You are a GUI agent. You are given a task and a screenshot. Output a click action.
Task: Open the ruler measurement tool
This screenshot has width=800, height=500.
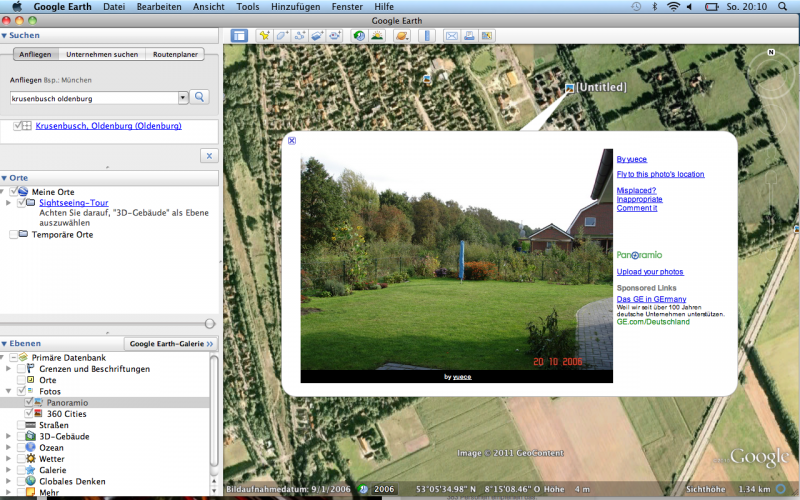426,36
